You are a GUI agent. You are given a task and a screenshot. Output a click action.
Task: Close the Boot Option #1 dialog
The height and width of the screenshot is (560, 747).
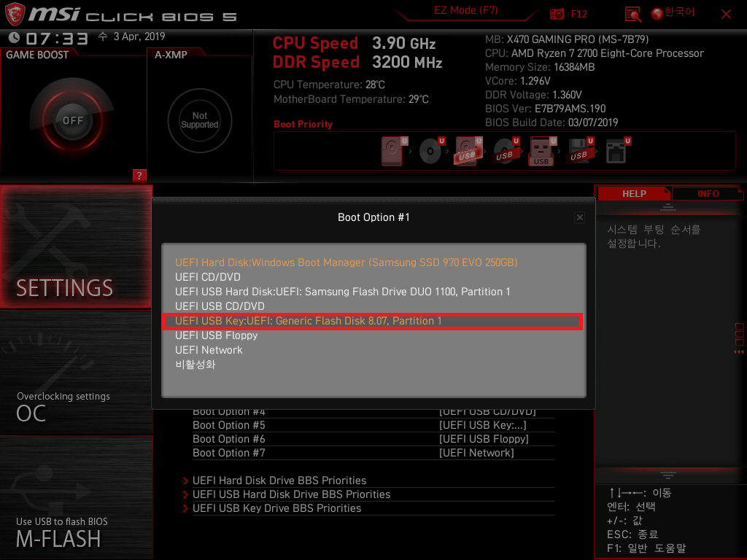tap(579, 217)
